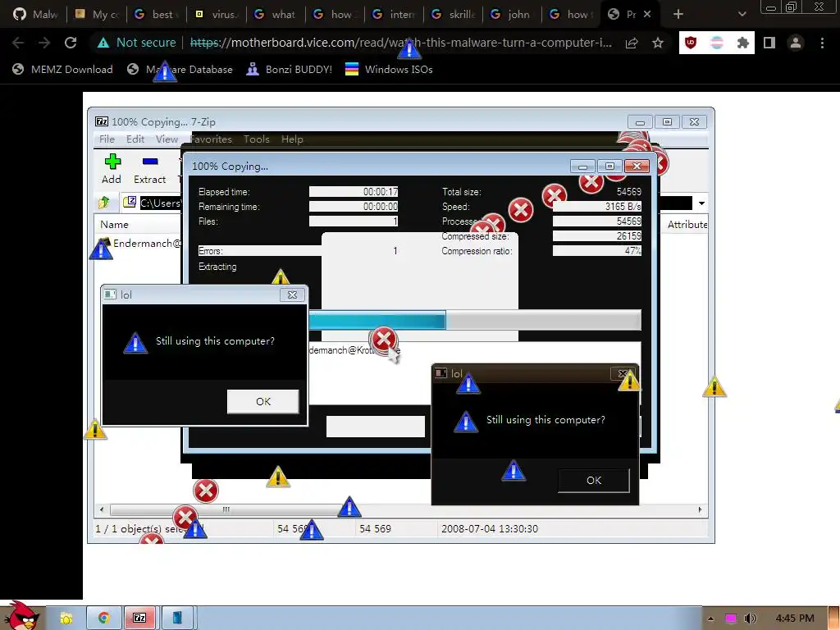This screenshot has width=840, height=630.
Task: Click the Attribute column header
Action: 687,225
